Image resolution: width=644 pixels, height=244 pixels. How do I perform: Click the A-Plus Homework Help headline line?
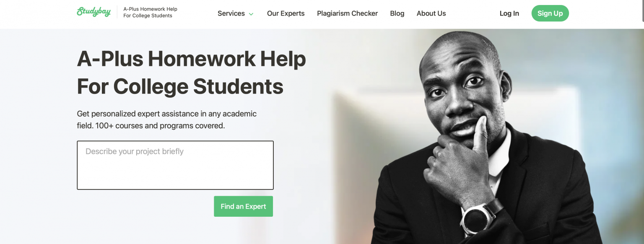191,59
